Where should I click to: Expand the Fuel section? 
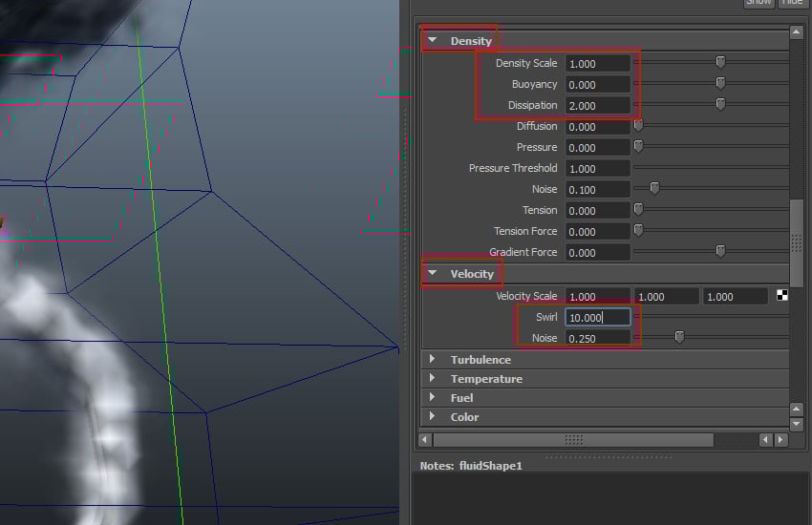[x=433, y=397]
